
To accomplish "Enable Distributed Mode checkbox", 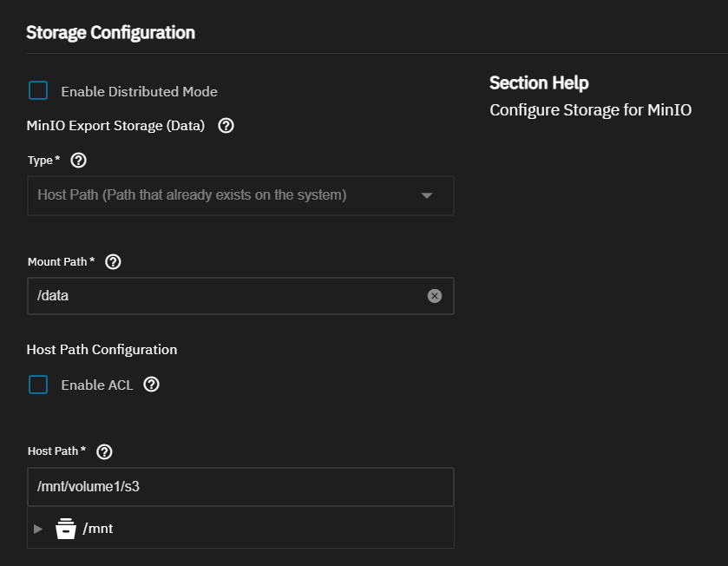I will pyautogui.click(x=38, y=90).
